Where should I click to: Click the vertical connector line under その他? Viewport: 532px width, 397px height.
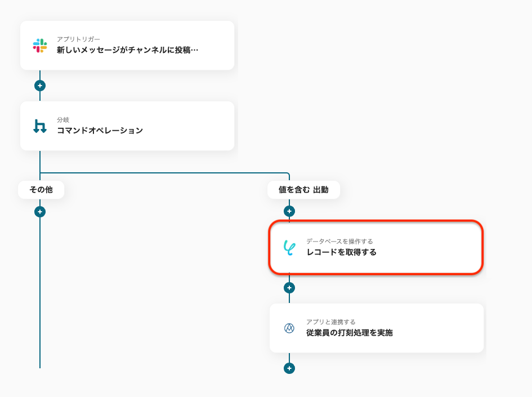(40, 292)
